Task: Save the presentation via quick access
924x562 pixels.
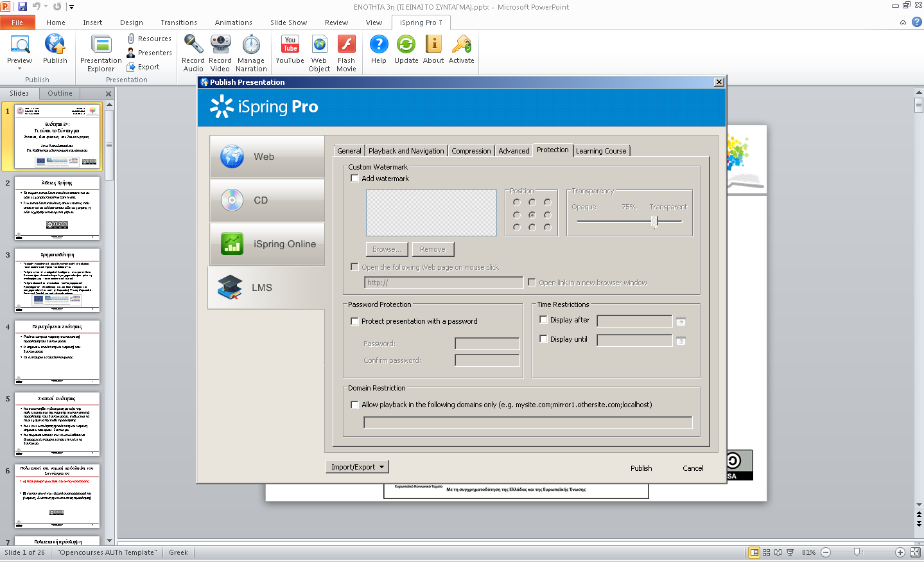Action: [22, 6]
